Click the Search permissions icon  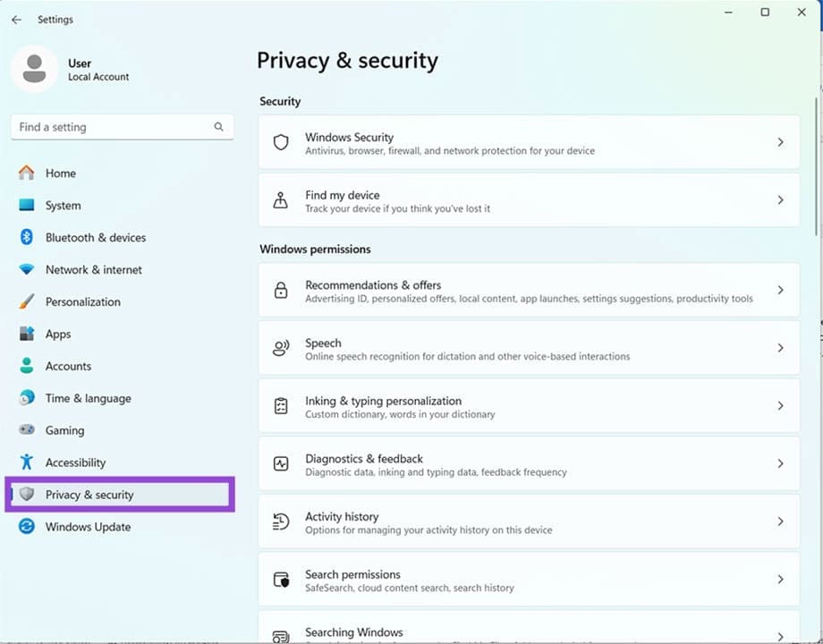coord(281,580)
